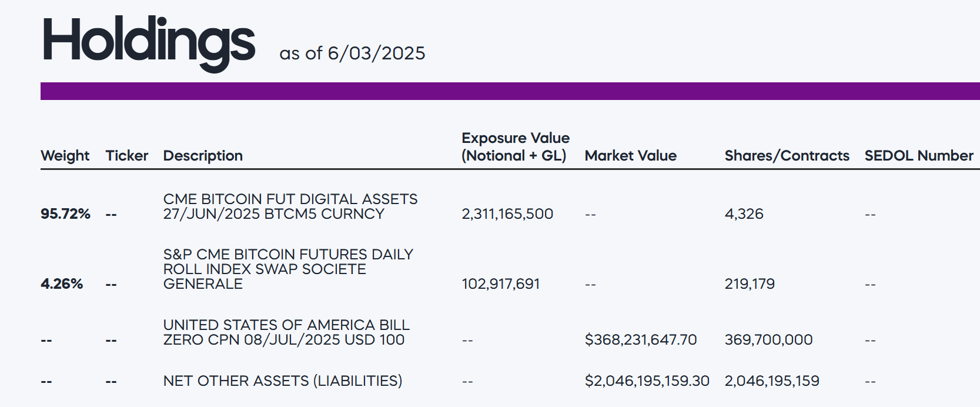Click the purple divider bar
The width and height of the screenshot is (980, 407).
tap(510, 91)
